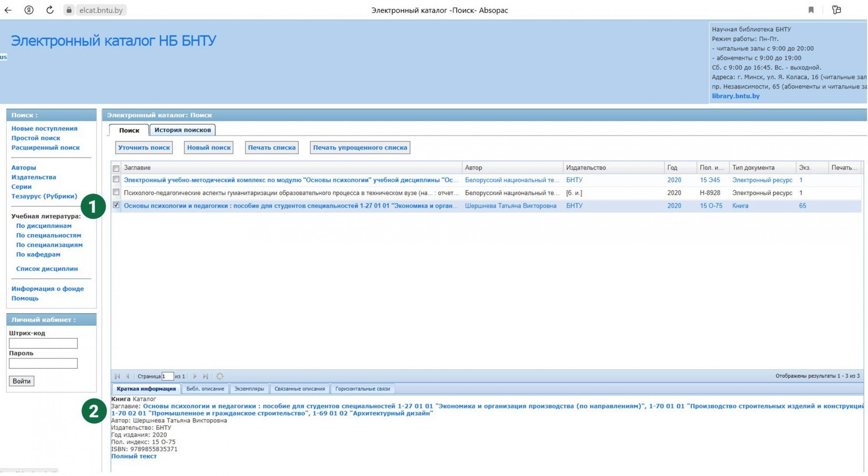Open the "Библ. описание" tab
This screenshot has height=476, width=868.
click(x=205, y=389)
